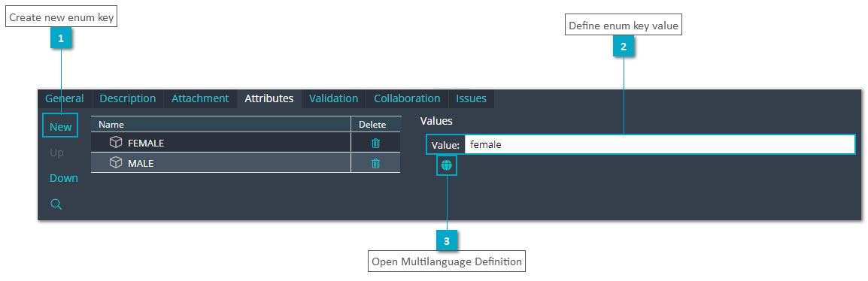Open the Validation tab
Screen dimensions: 868x281
click(x=334, y=98)
